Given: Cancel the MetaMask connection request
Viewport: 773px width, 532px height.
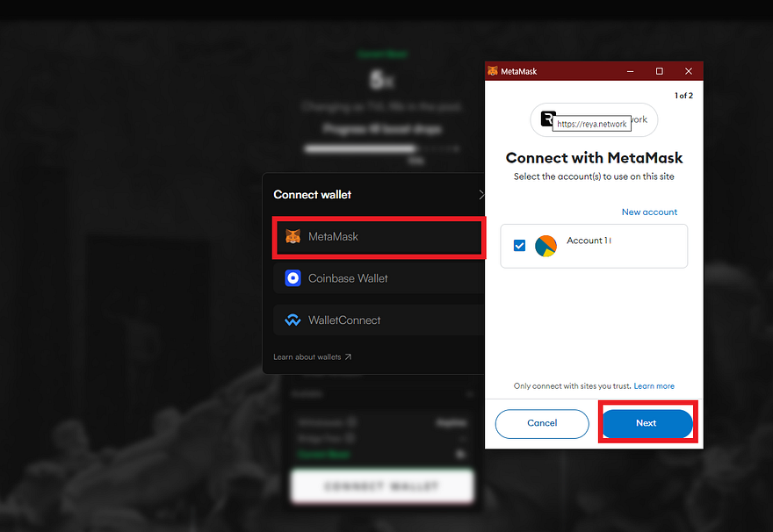Looking at the screenshot, I should (x=542, y=424).
